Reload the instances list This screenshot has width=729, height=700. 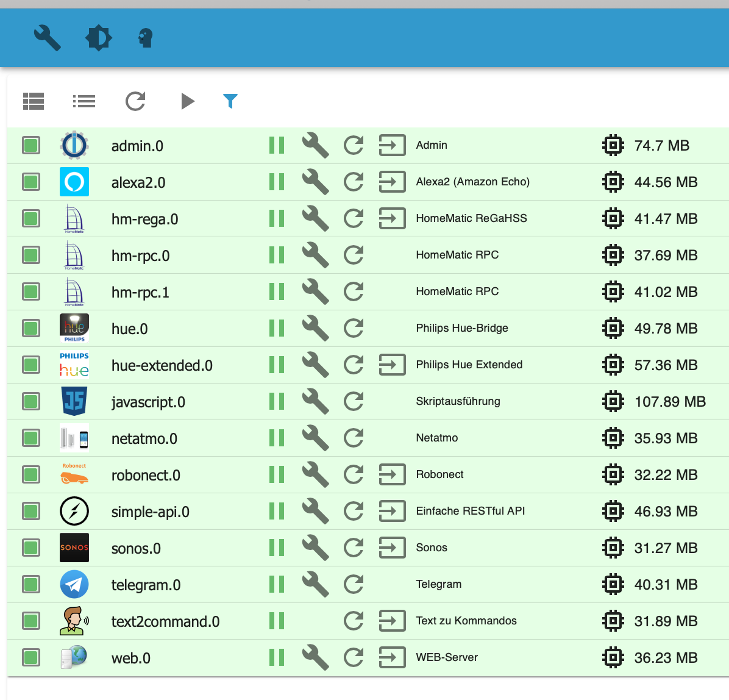[x=135, y=101]
